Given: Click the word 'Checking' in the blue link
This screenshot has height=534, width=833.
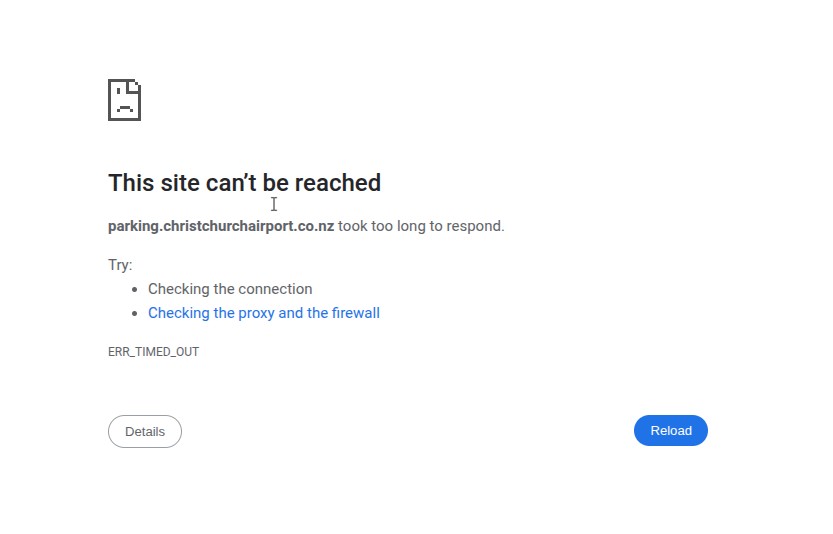Looking at the screenshot, I should pyautogui.click(x=177, y=313).
